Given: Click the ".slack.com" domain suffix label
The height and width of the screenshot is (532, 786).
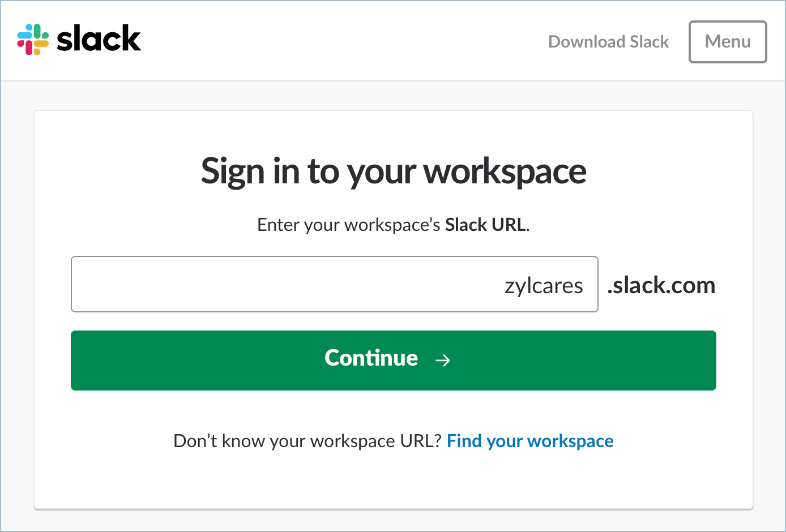Looking at the screenshot, I should pyautogui.click(x=661, y=285).
